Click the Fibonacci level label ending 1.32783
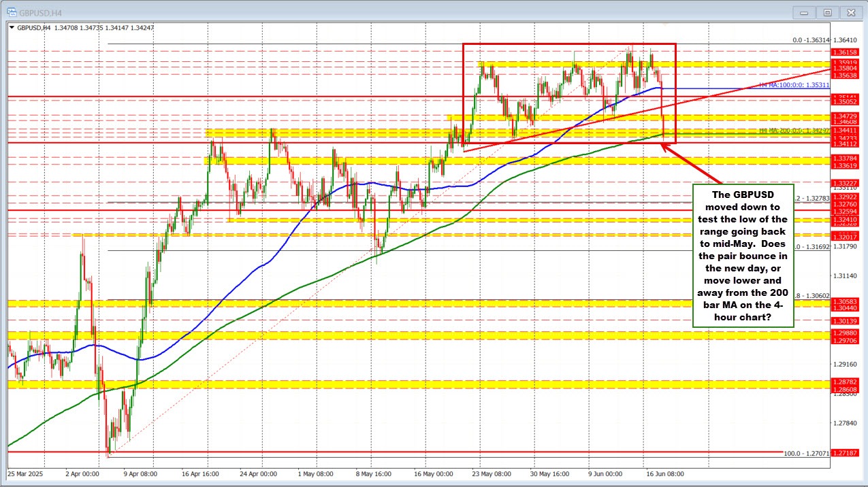This screenshot has height=487, width=868. tap(812, 198)
